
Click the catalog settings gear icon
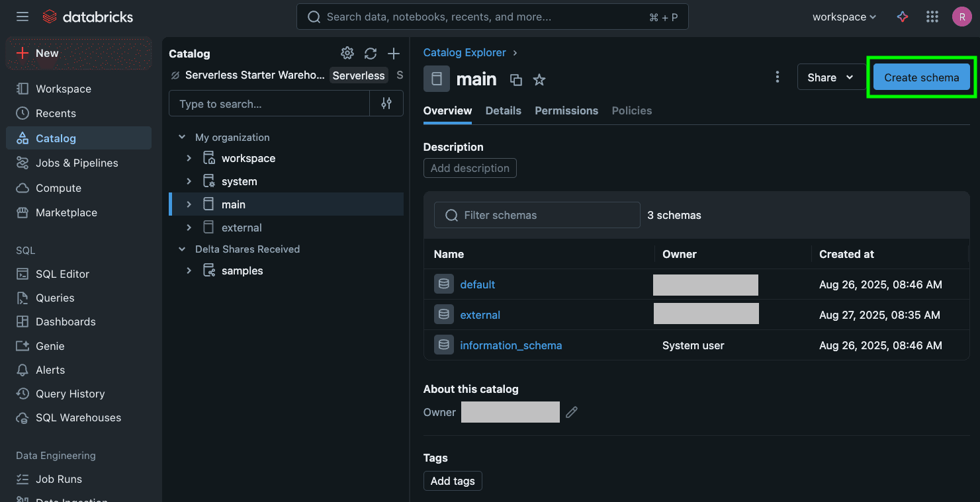(347, 54)
